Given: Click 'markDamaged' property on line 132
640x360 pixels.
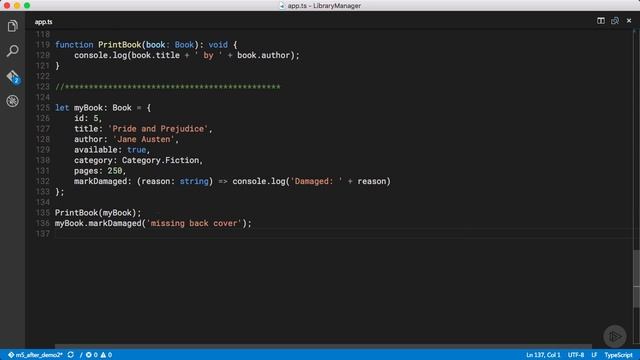Looking at the screenshot, I should click(100, 181).
